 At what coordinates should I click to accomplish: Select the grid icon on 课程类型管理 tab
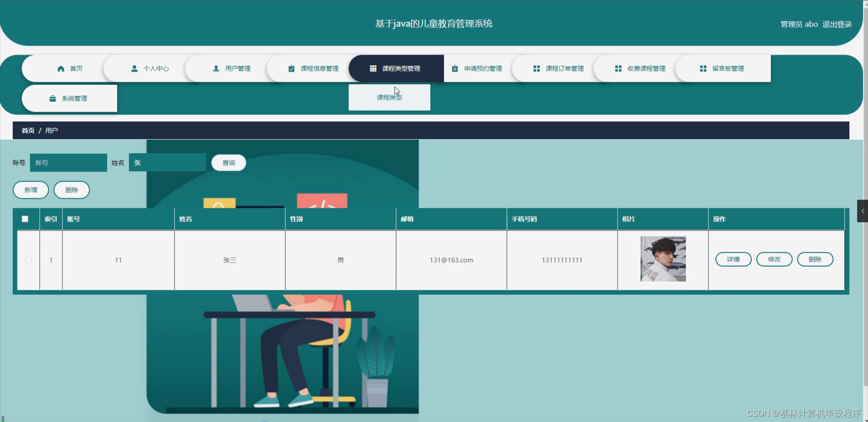(373, 68)
